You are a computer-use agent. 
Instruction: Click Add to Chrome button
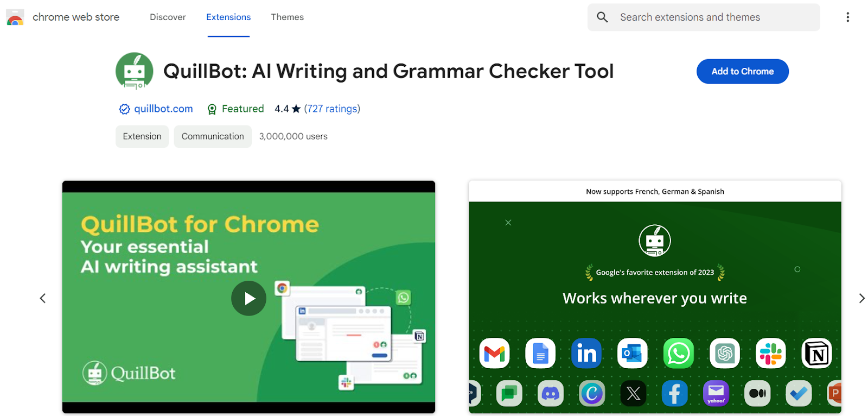pyautogui.click(x=743, y=71)
